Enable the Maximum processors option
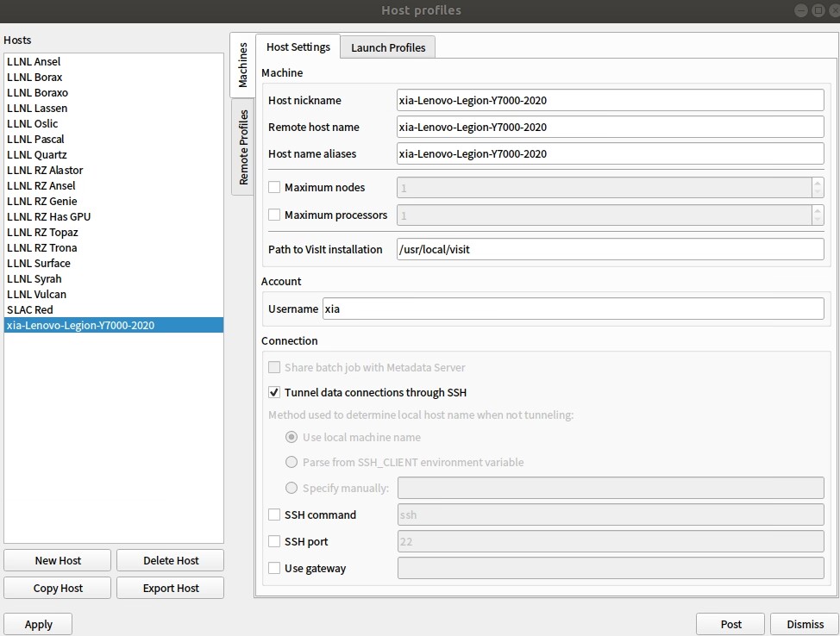Viewport: 840px width, 636px height. (x=273, y=215)
